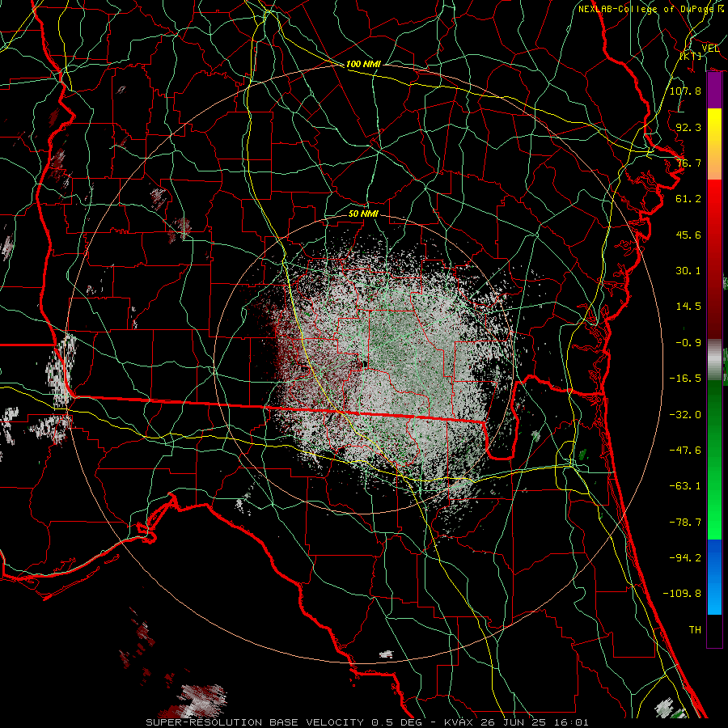
Task: Click the gray near-zero segment of the color bar
Action: coord(714,360)
